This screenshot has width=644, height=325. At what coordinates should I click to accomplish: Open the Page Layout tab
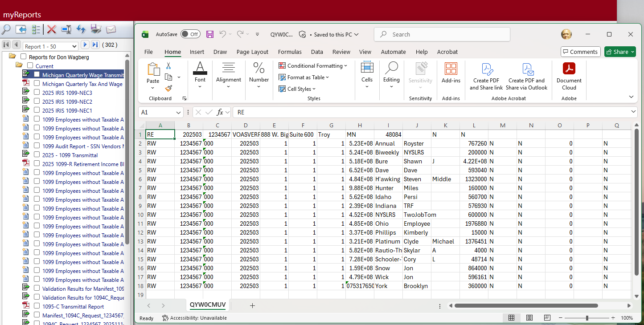coord(252,52)
